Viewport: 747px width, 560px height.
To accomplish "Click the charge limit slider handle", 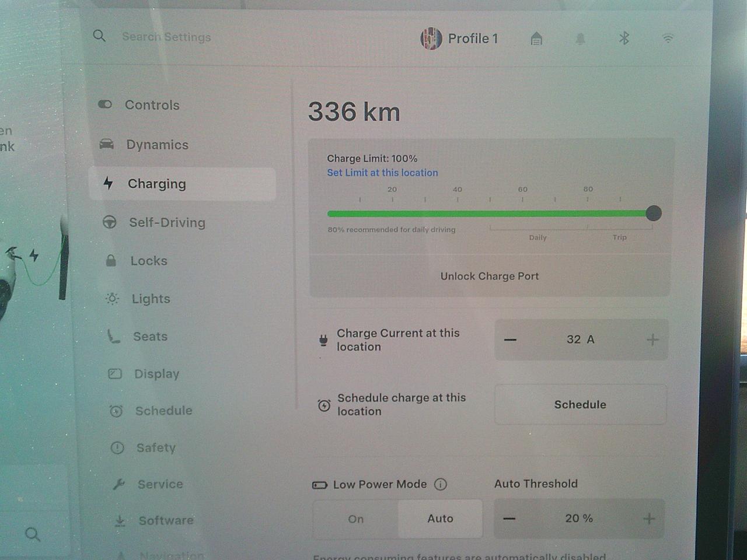I will 654,213.
